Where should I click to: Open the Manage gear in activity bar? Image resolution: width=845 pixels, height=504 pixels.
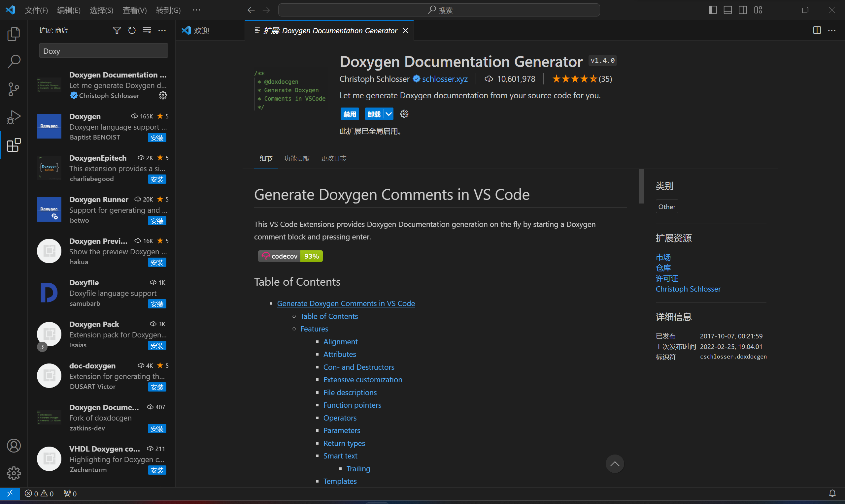[x=14, y=473]
